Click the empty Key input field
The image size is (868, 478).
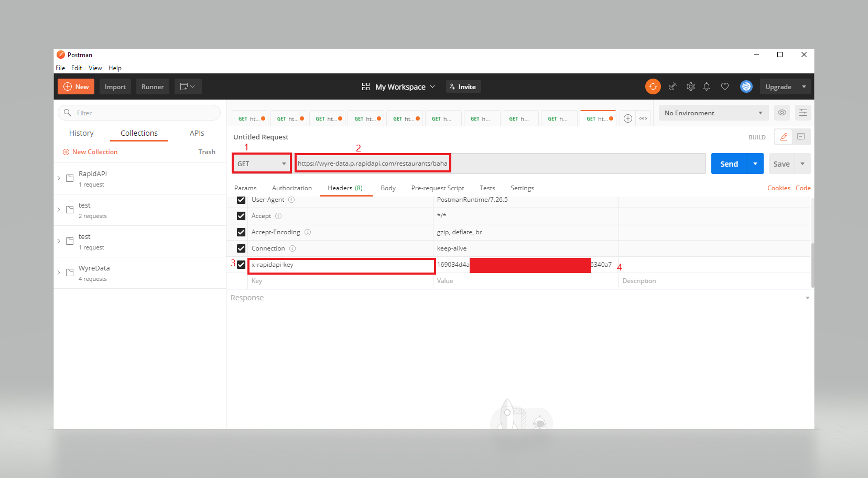tap(340, 281)
